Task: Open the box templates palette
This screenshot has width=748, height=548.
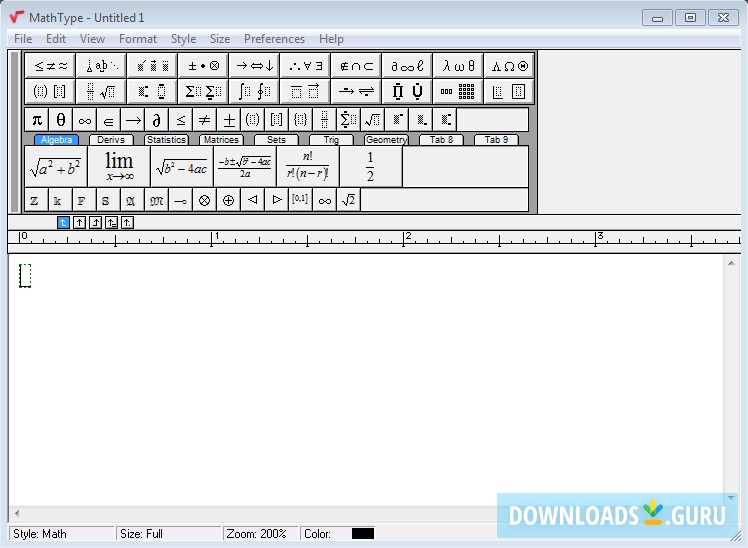Action: click(509, 91)
